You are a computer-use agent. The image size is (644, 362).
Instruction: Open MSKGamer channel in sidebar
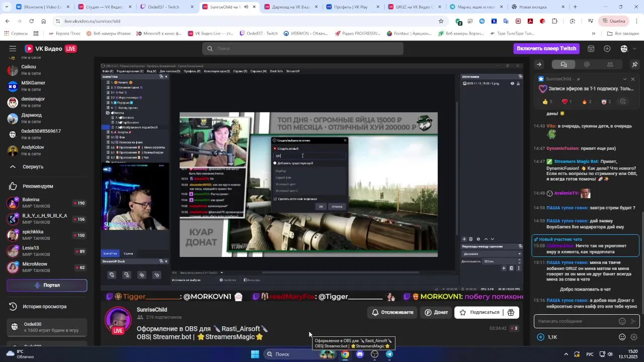tap(46, 86)
